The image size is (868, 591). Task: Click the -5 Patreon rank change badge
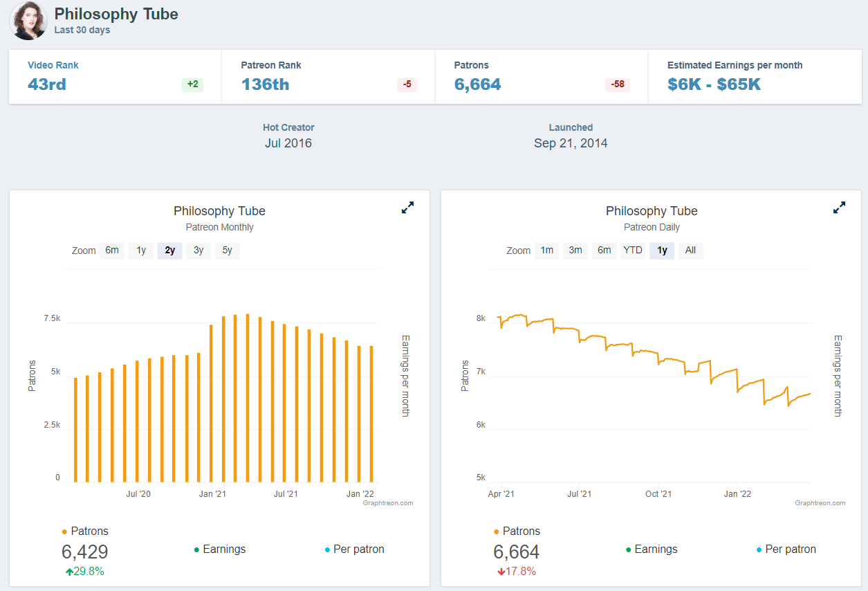coord(407,84)
